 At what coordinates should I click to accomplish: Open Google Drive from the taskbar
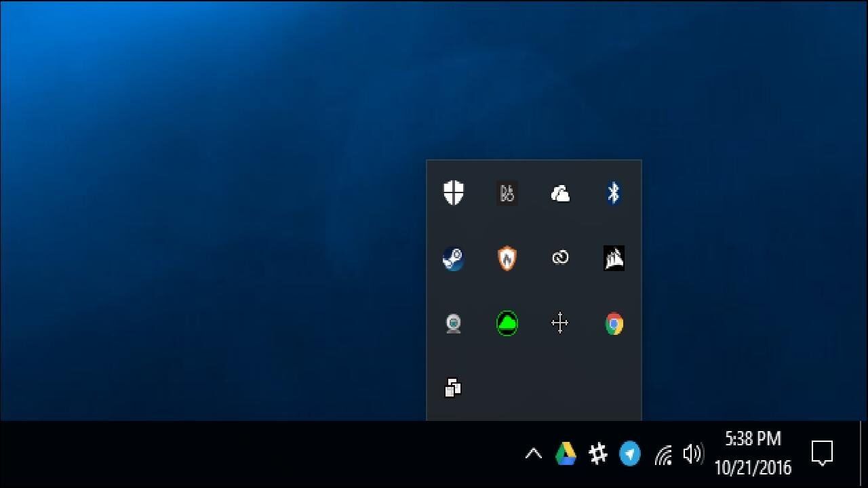566,453
